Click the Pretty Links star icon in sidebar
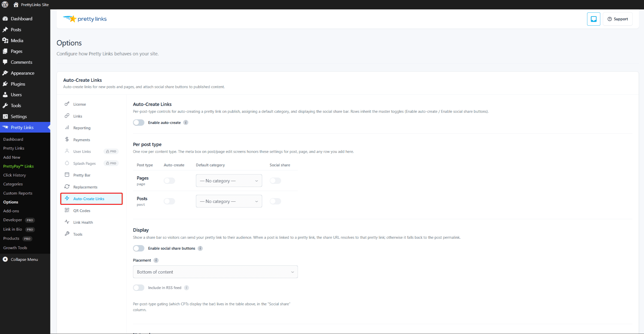 pyautogui.click(x=5, y=127)
